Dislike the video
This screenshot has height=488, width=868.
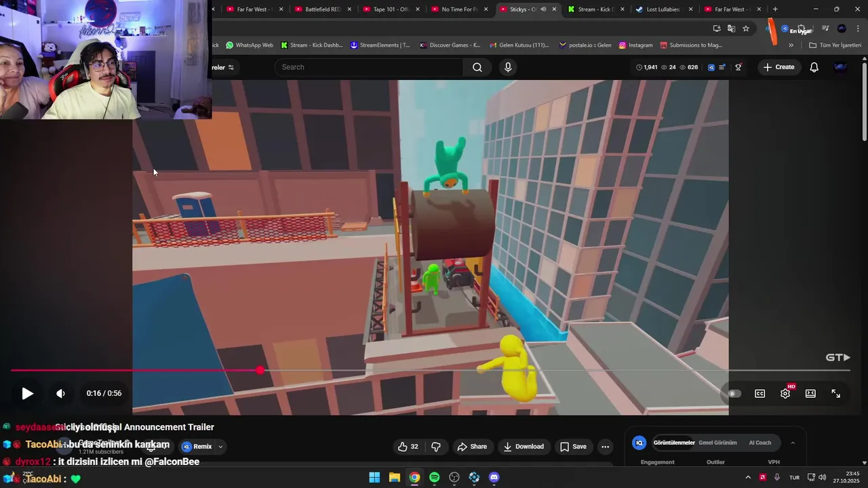(436, 447)
